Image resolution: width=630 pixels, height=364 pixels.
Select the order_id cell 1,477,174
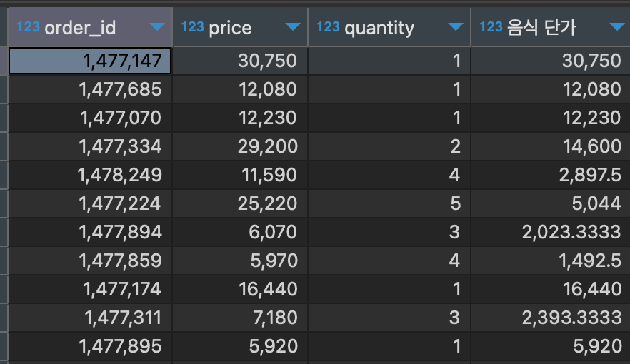pyautogui.click(x=90, y=288)
